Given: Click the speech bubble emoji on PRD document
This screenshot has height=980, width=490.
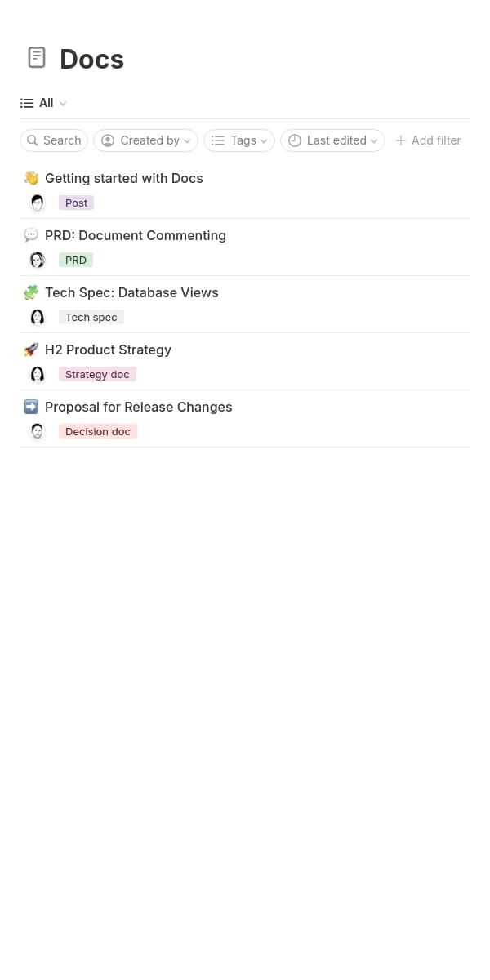Looking at the screenshot, I should click(30, 235).
